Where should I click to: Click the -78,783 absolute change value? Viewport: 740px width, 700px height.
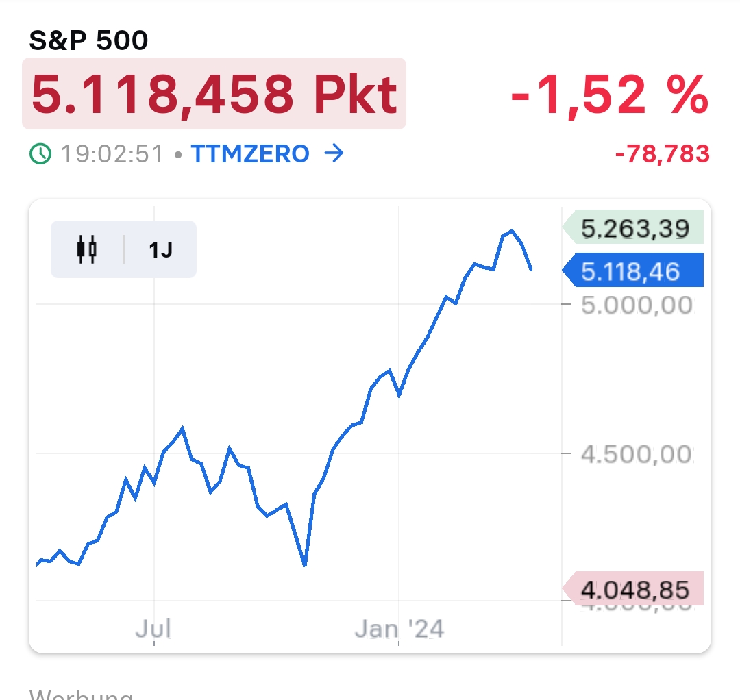[662, 154]
